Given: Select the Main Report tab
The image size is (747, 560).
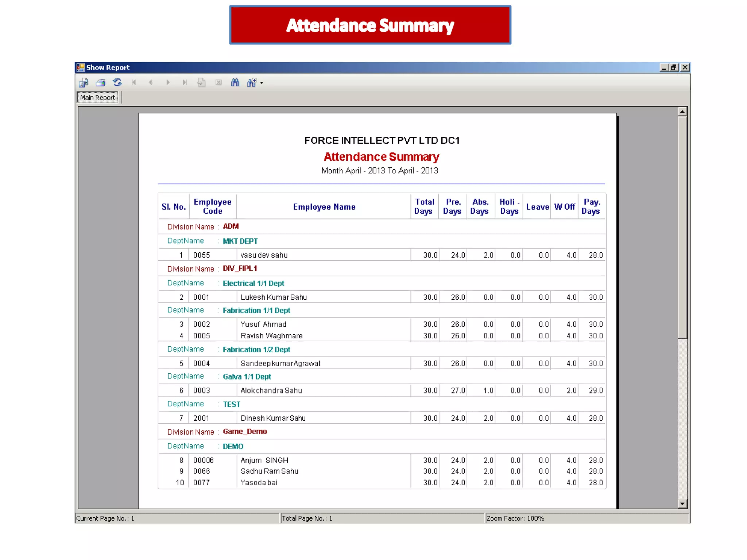Looking at the screenshot, I should (x=97, y=98).
